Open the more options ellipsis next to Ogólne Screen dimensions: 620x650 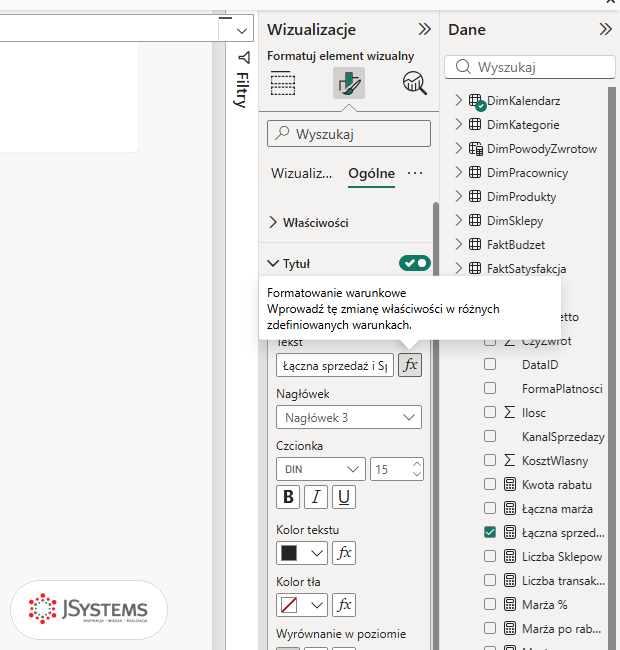415,173
